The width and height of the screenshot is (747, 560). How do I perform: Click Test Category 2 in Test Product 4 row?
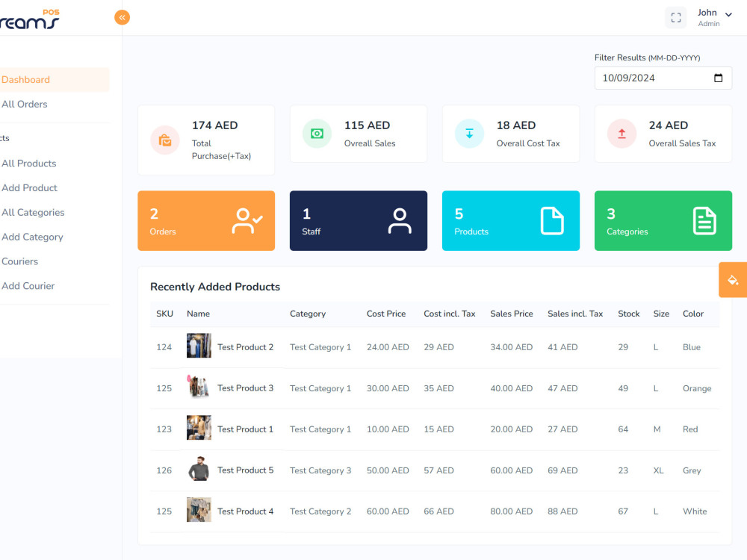tap(320, 511)
